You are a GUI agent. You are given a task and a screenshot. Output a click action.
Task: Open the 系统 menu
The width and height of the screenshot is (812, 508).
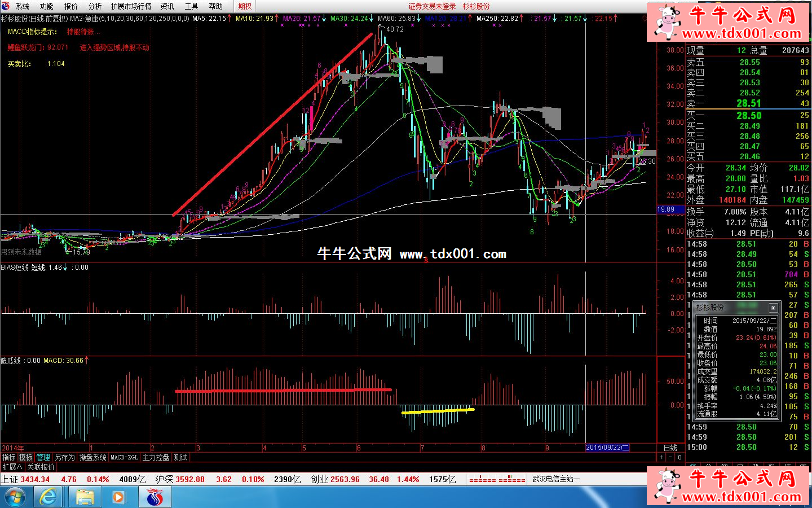23,6
